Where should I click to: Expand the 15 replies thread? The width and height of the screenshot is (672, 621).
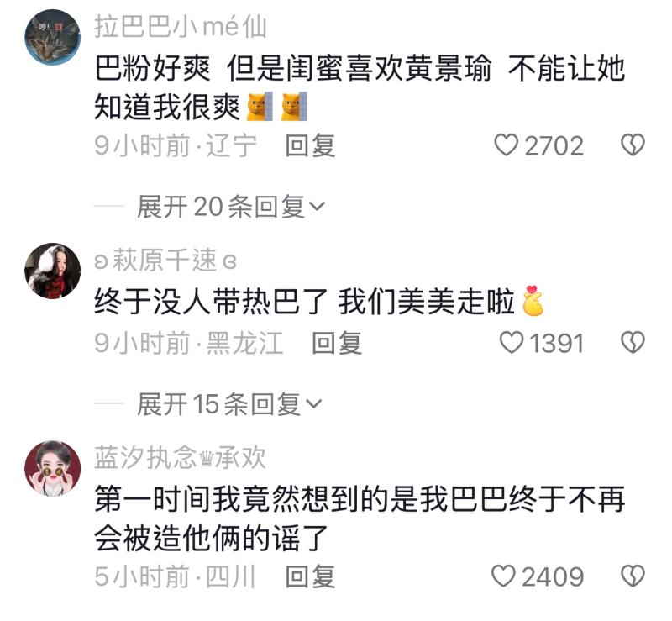pos(229,404)
